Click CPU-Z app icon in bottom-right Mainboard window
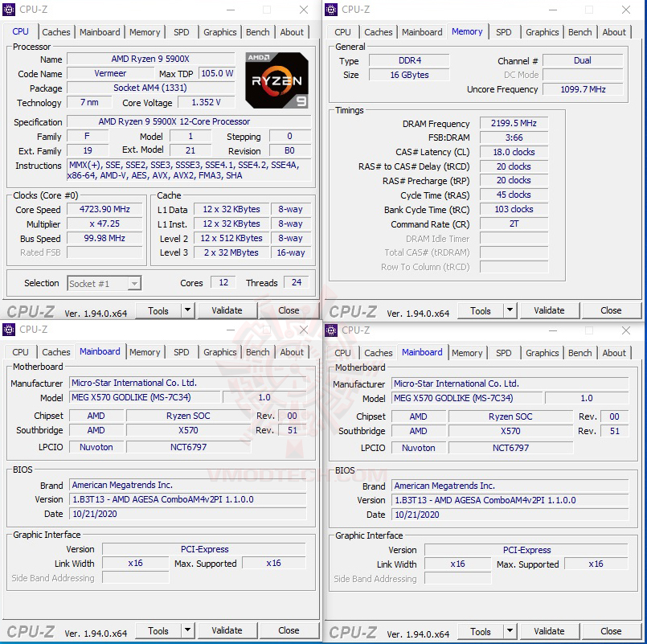The image size is (647, 644). [331, 330]
